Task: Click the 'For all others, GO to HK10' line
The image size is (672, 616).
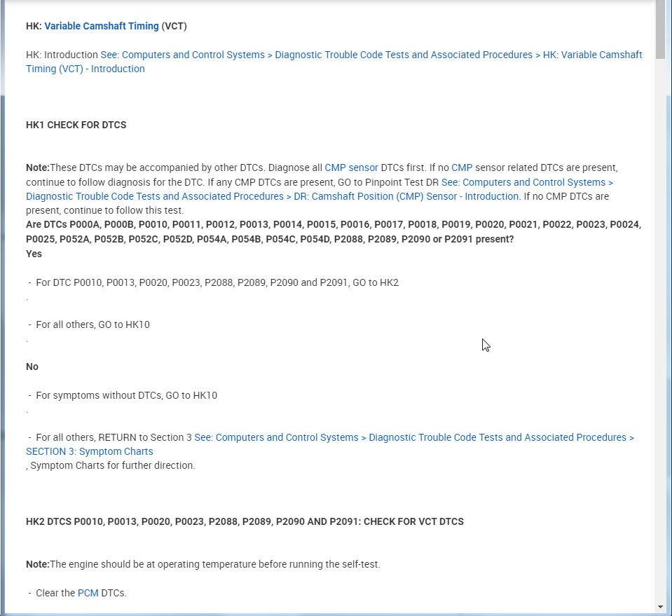Action: (x=92, y=324)
